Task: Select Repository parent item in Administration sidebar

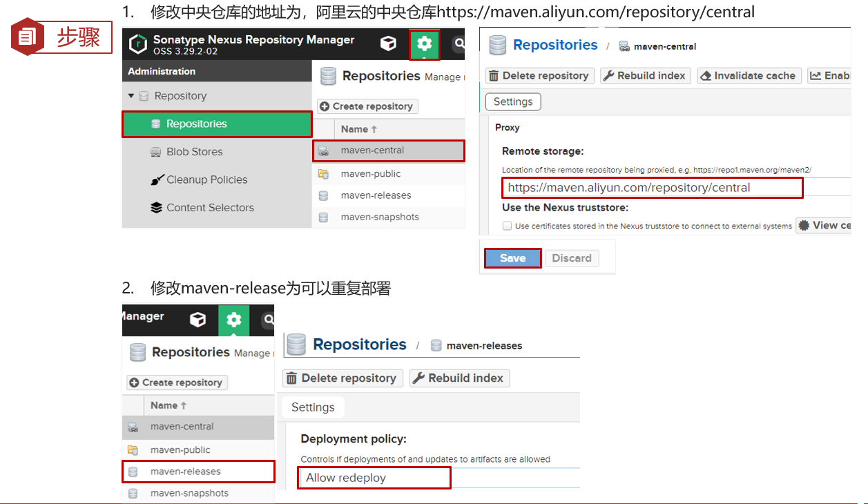Action: 180,96
